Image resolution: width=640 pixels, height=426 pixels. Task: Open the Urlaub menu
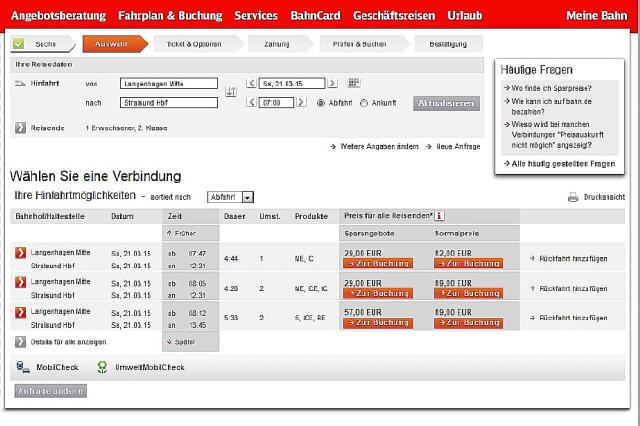465,16
